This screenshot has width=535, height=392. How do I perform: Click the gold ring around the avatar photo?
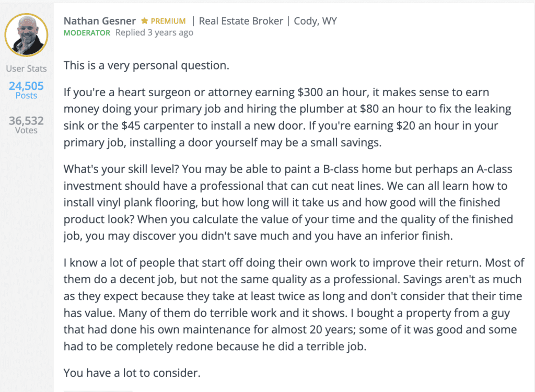coord(26,14)
